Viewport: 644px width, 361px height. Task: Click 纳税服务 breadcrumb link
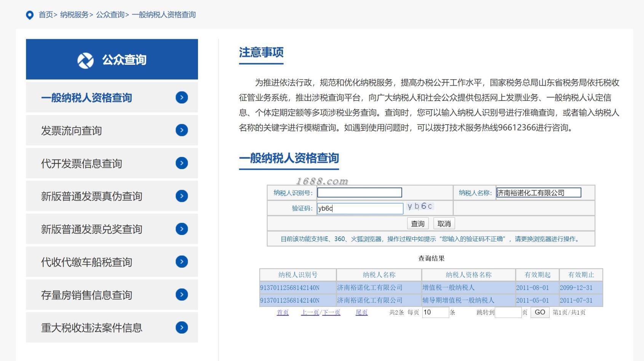point(74,14)
